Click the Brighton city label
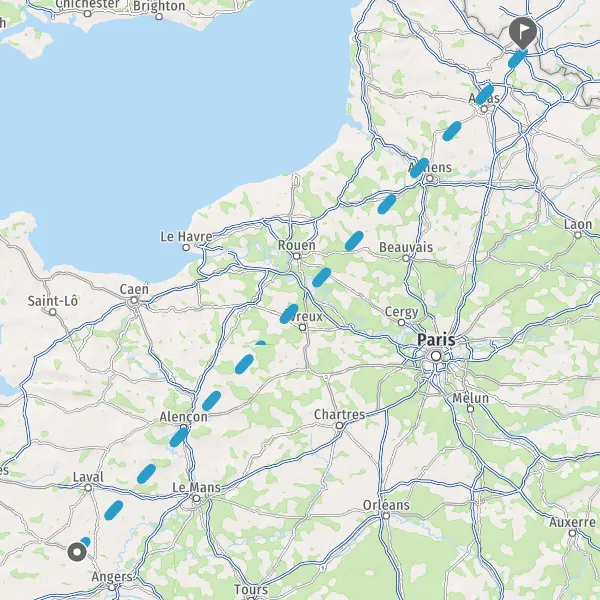This screenshot has width=600, height=600. click(159, 6)
